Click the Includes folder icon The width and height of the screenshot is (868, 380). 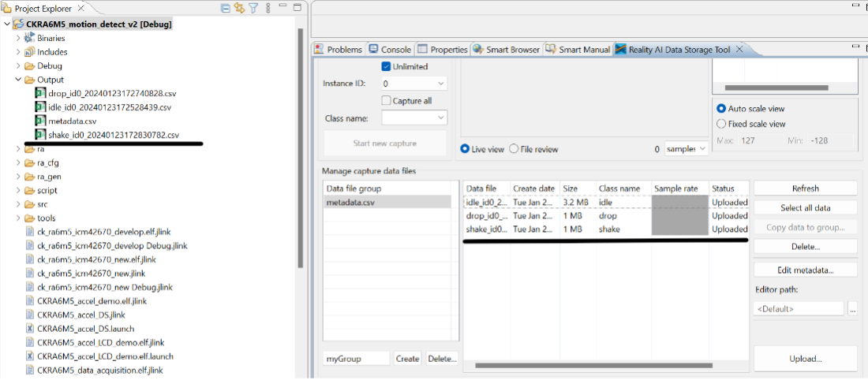[x=30, y=52]
